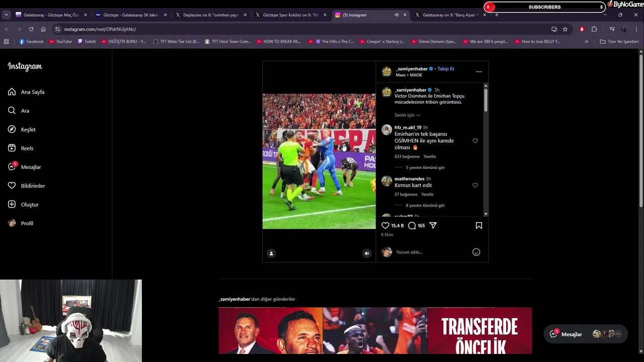
Task: Like esatfernandes's comment
Action: (475, 186)
